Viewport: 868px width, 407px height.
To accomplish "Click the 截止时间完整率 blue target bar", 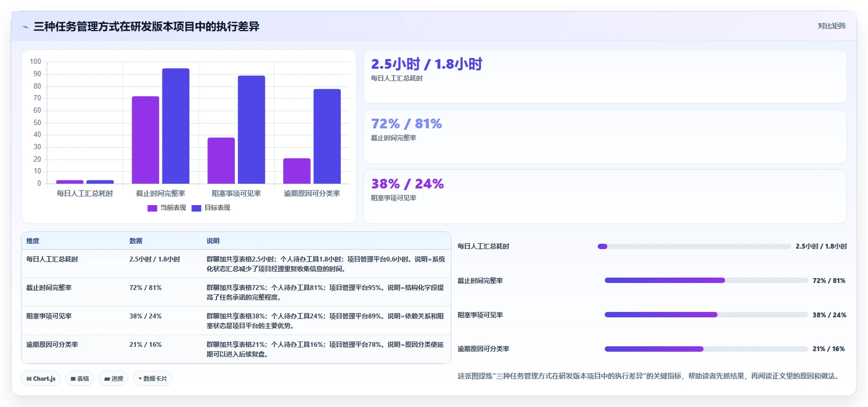I will coord(176,126).
